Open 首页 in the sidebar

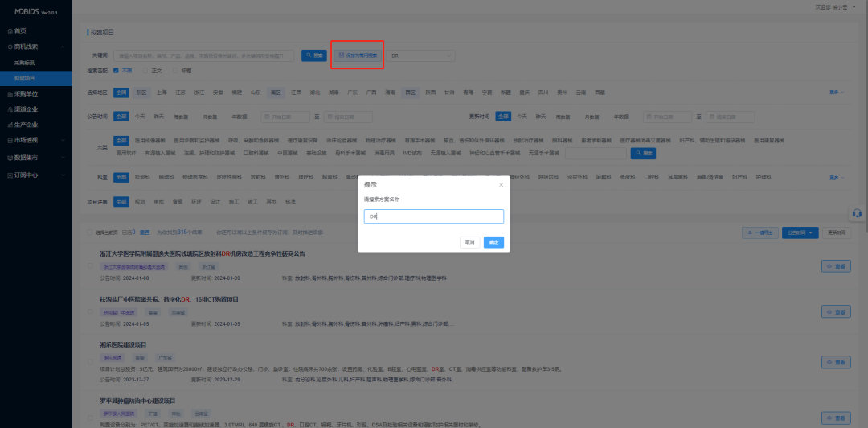pos(20,31)
